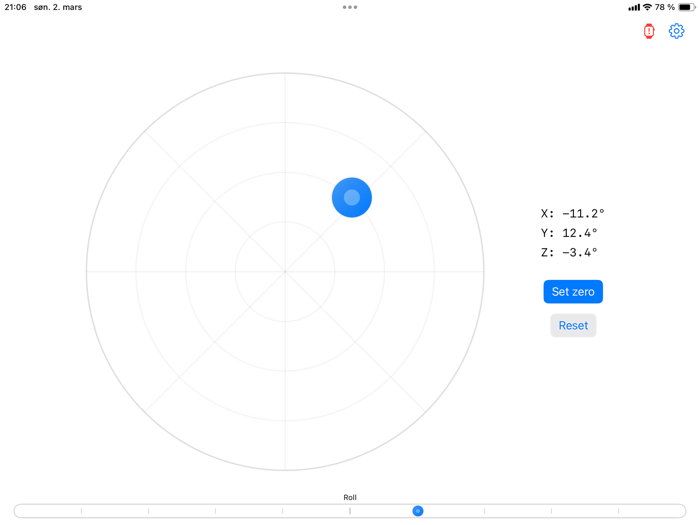700x525 pixels.
Task: Tap the three-dot multitasking menu
Action: pos(350,7)
